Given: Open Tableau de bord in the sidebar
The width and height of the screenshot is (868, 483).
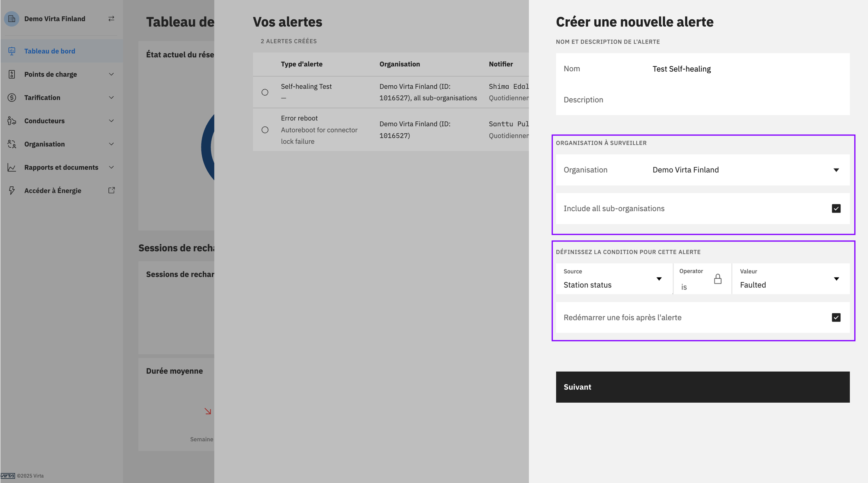Looking at the screenshot, I should (62, 51).
